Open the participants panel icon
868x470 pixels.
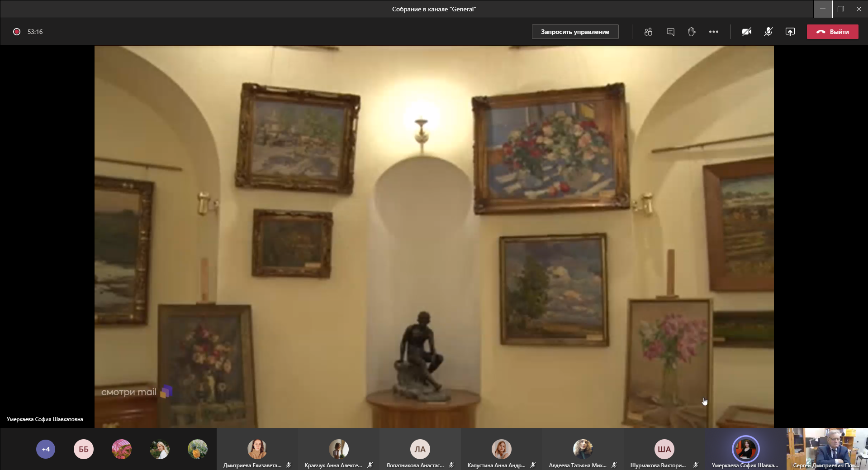click(x=648, y=32)
